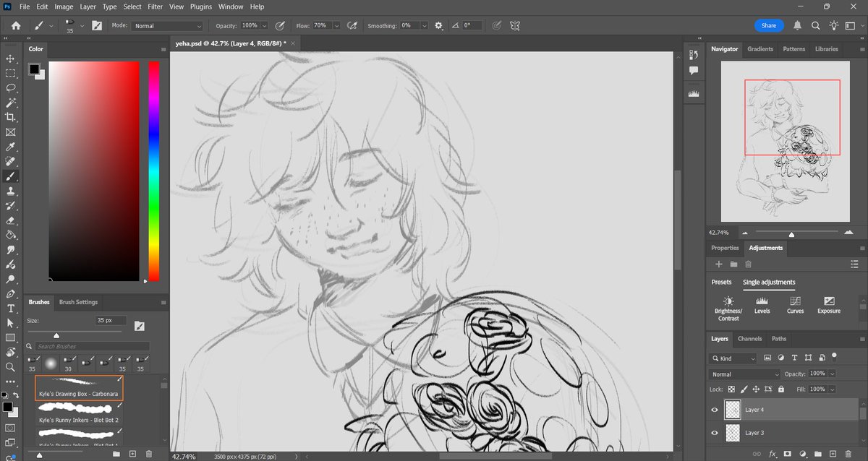Viewport: 868px width, 461px height.
Task: Click the Search Brushes field
Action: click(93, 347)
